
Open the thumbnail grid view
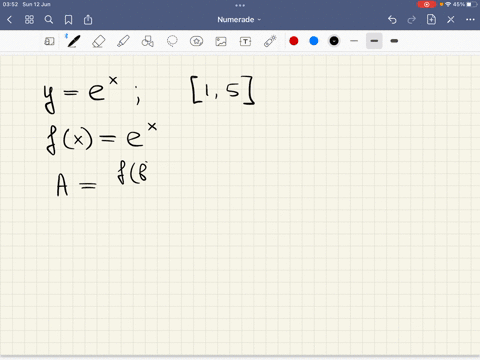[x=29, y=20]
